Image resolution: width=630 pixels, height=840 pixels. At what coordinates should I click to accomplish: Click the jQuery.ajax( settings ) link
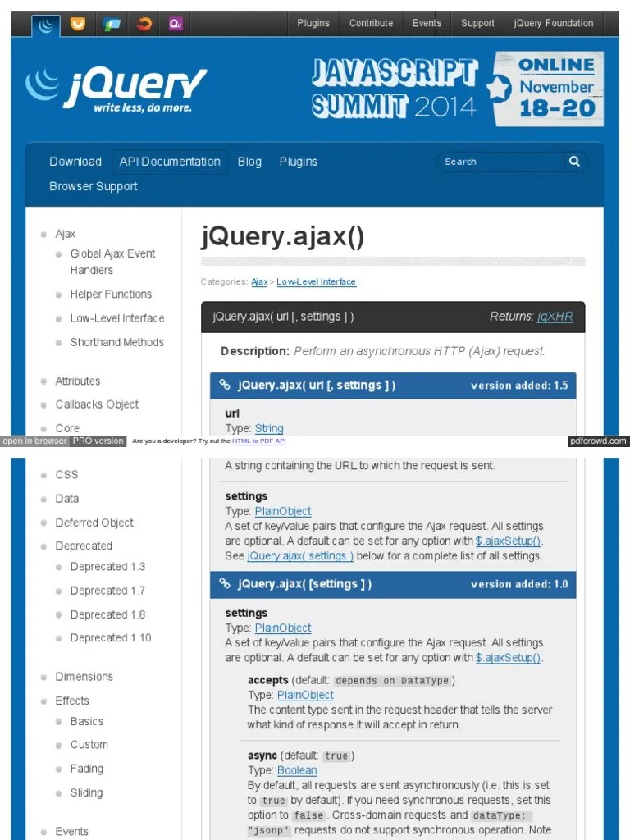point(300,556)
